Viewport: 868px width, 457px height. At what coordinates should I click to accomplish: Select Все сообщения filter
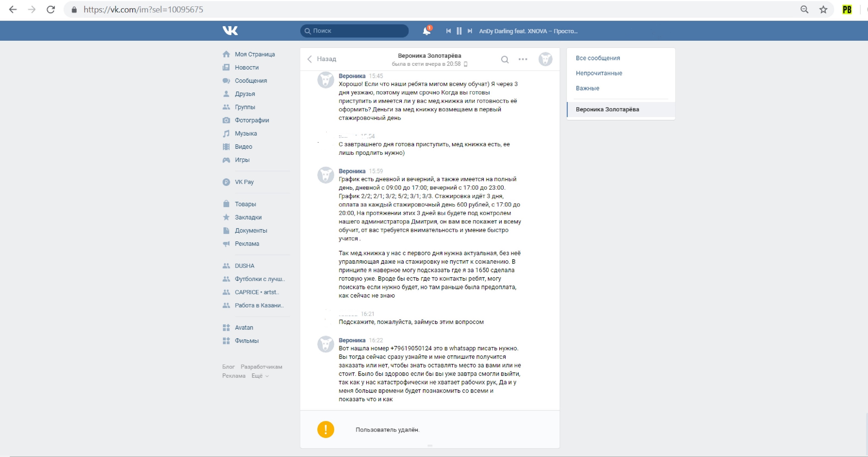[x=598, y=58]
